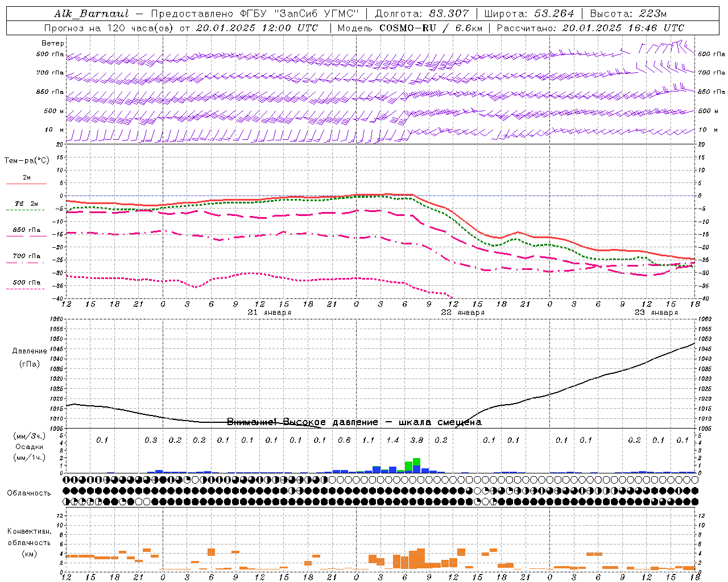Image resolution: width=728 pixels, height=582 pixels.
Task: Click the 0.6 precipitation value
Action: (x=344, y=440)
